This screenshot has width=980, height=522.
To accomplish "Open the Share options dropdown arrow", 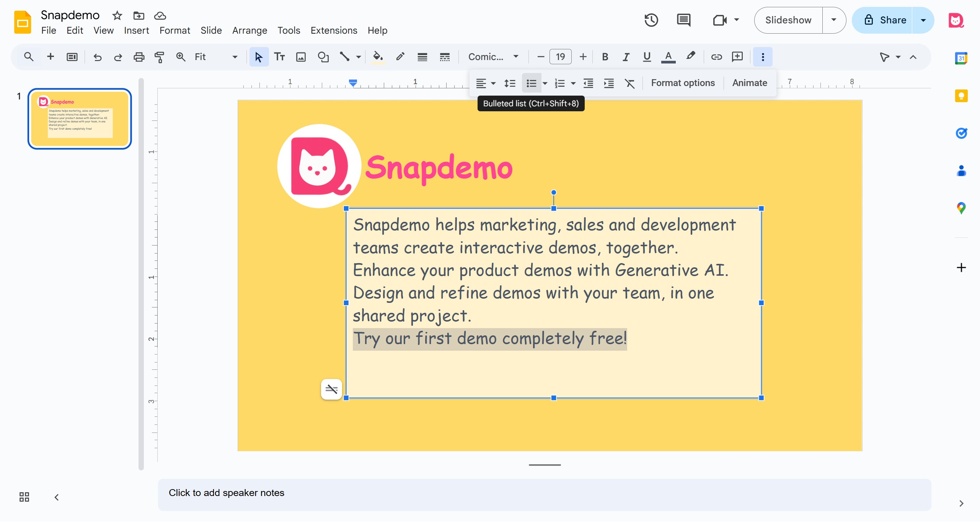I will (x=923, y=20).
